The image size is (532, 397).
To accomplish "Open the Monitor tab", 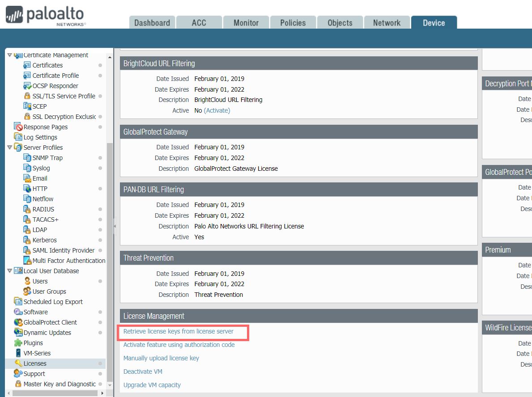I will [x=246, y=22].
